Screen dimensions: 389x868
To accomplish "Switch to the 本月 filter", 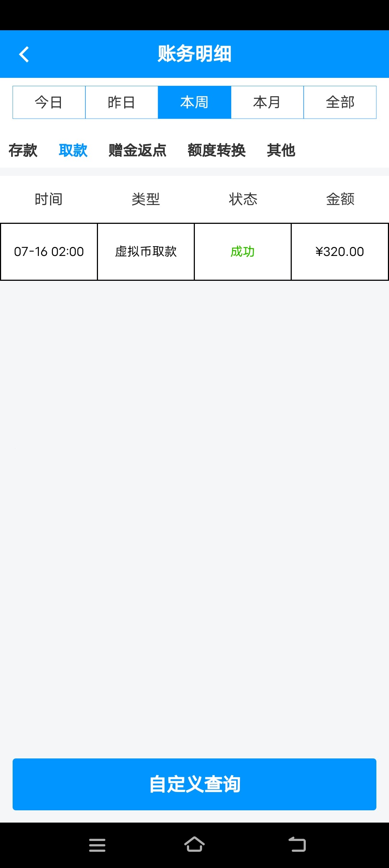I will tap(267, 102).
